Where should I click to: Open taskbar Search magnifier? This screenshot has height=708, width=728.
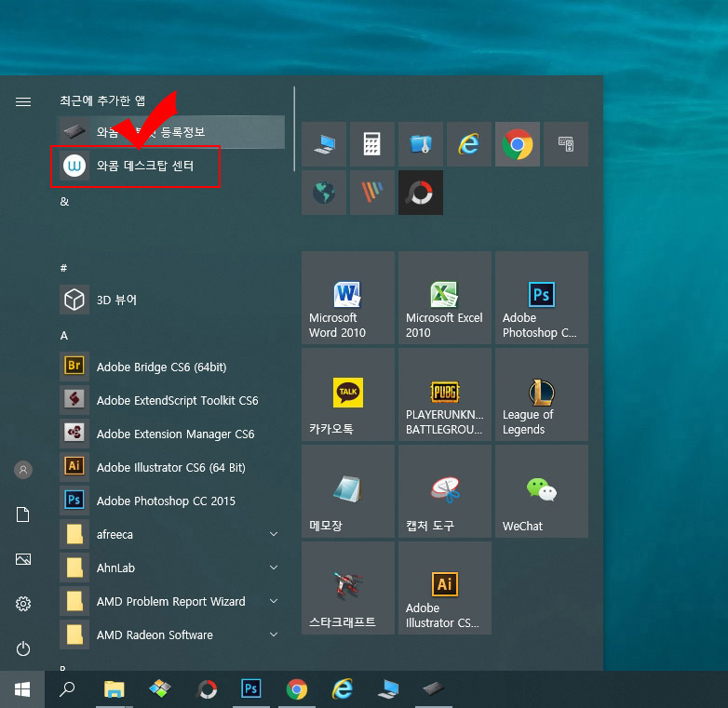(x=67, y=689)
